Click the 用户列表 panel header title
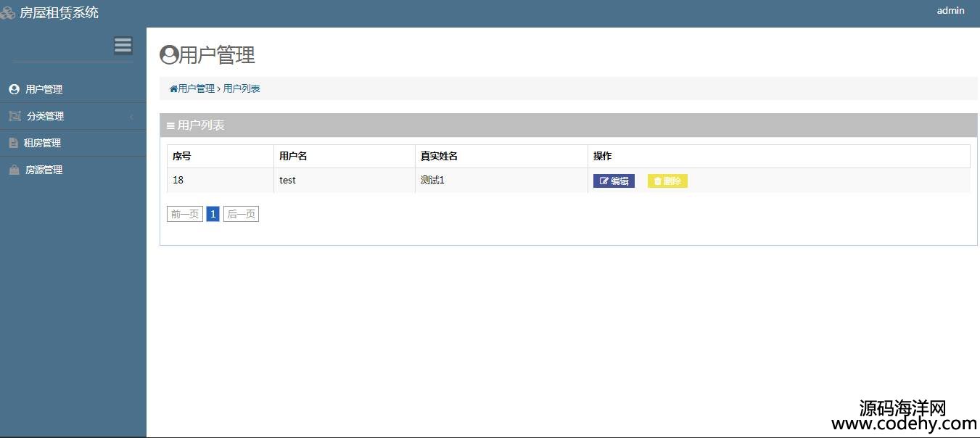Viewport: 980px width, 438px height. [x=201, y=125]
